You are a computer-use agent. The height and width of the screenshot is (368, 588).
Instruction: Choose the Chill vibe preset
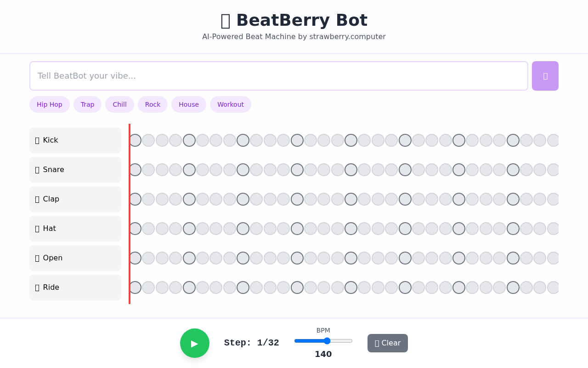[x=119, y=104]
